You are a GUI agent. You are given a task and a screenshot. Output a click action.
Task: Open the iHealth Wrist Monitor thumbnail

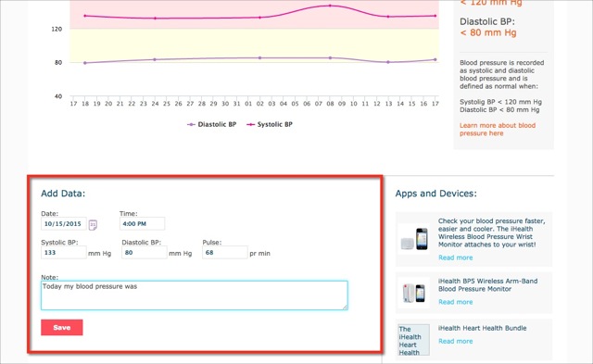(x=414, y=239)
